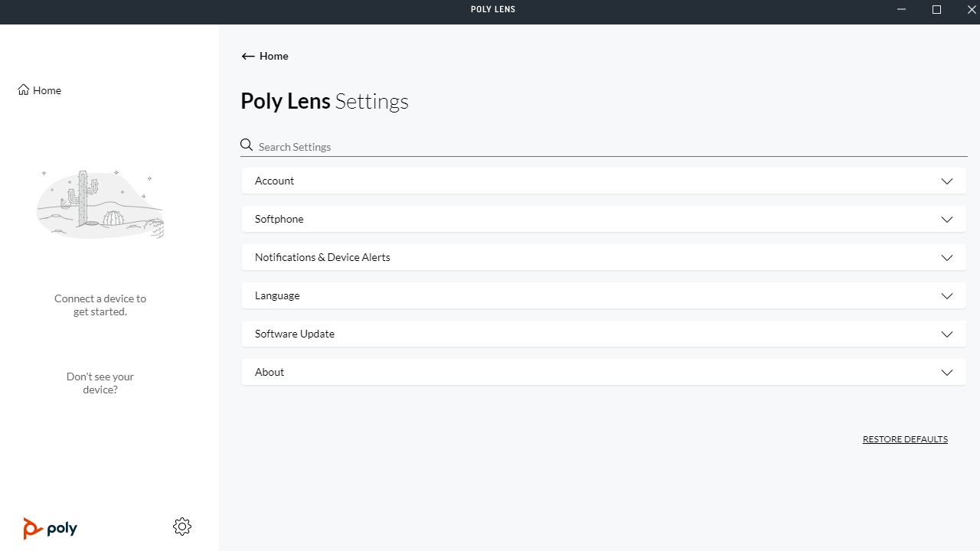Click the chevron on the About row
The width and height of the screenshot is (980, 551).
point(947,372)
